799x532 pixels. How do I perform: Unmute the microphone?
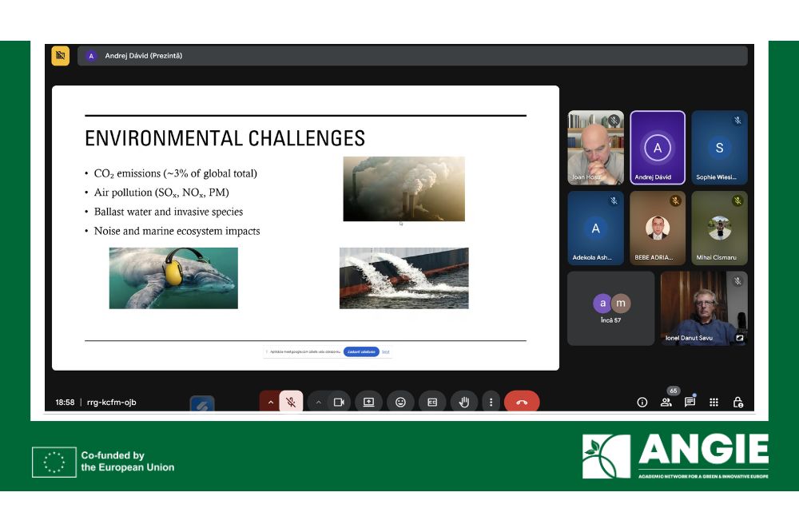coord(291,402)
